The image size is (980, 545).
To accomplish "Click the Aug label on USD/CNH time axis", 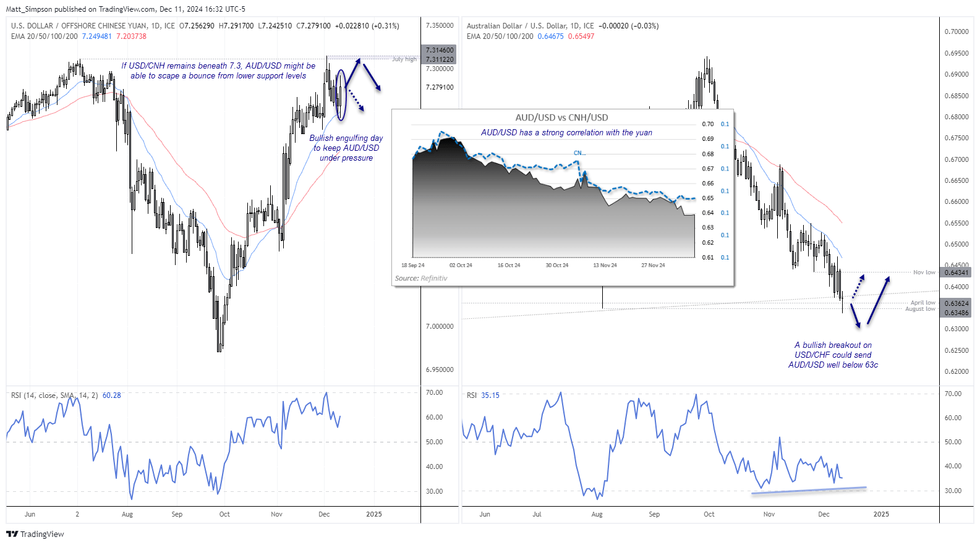I will pyautogui.click(x=127, y=514).
